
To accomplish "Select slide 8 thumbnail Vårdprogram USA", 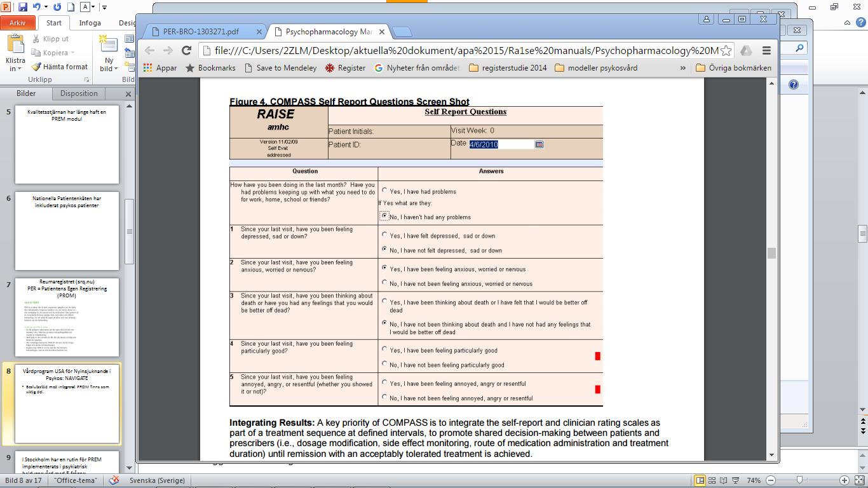I will point(67,403).
